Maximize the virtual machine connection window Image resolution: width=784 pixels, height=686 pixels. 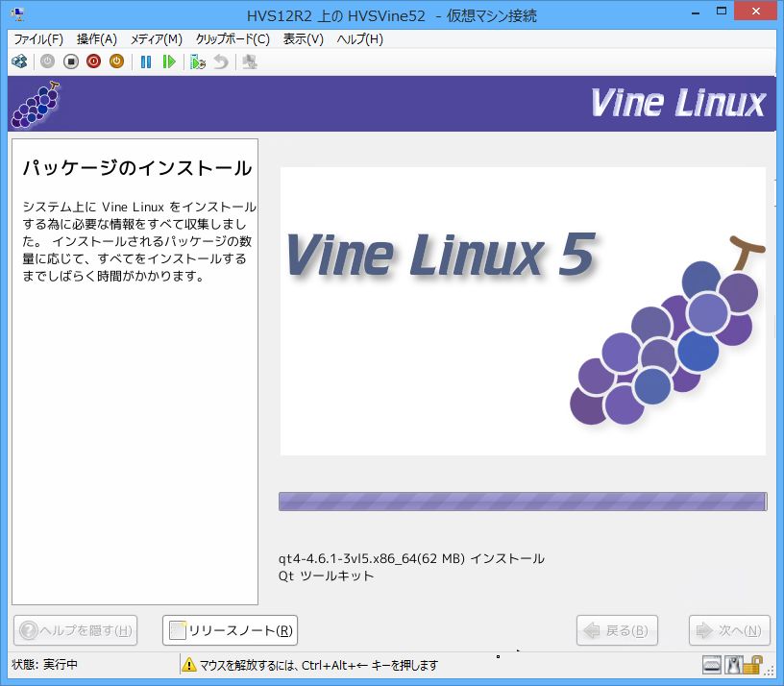(721, 12)
